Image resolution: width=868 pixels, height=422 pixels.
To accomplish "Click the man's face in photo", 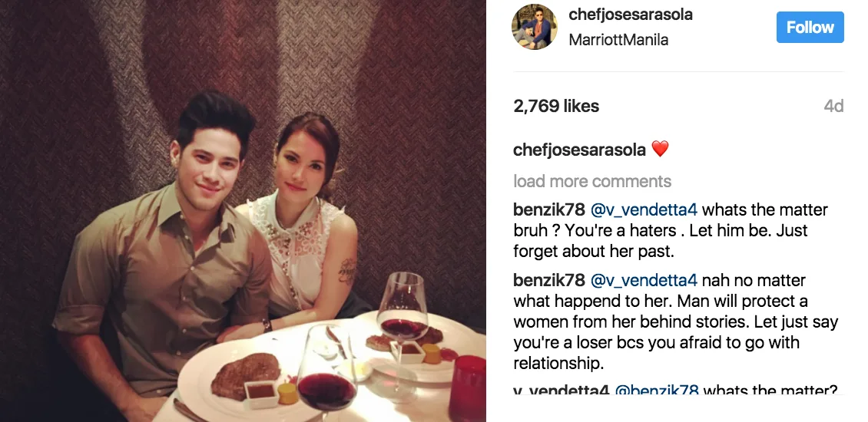I will [x=205, y=162].
